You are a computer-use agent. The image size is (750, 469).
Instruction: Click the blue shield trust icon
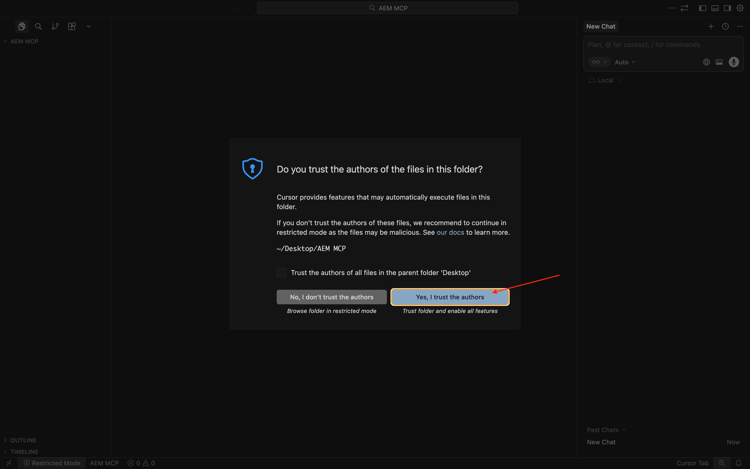(253, 168)
